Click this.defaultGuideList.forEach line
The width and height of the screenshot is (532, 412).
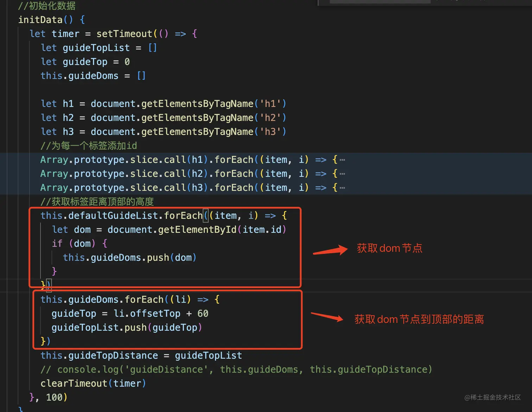tap(164, 216)
